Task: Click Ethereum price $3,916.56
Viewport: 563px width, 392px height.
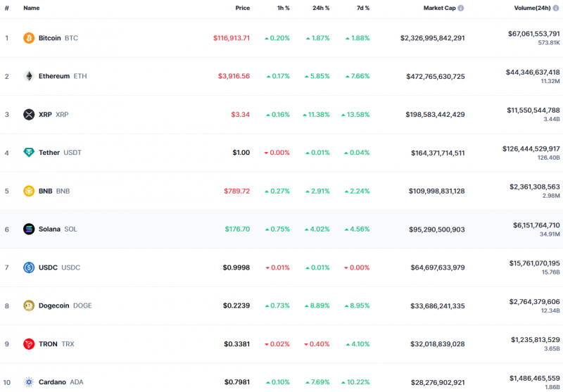Action: (234, 76)
